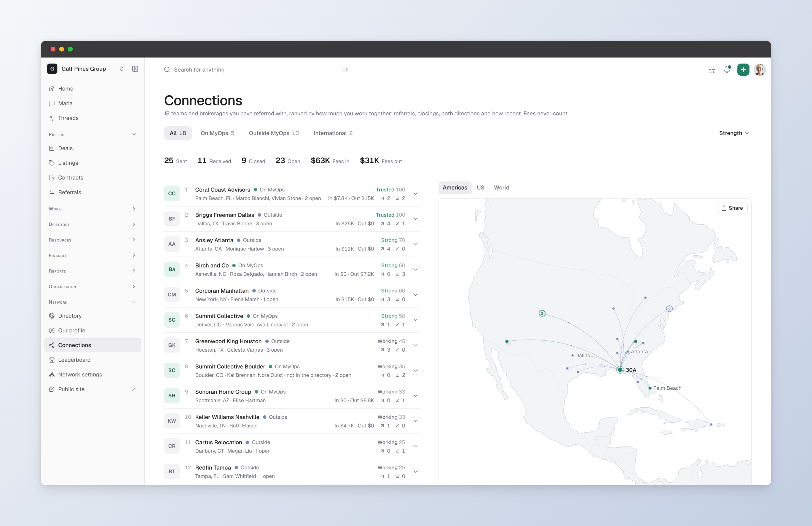Go to Home in sidebar
The image size is (812, 526).
coord(93,89)
